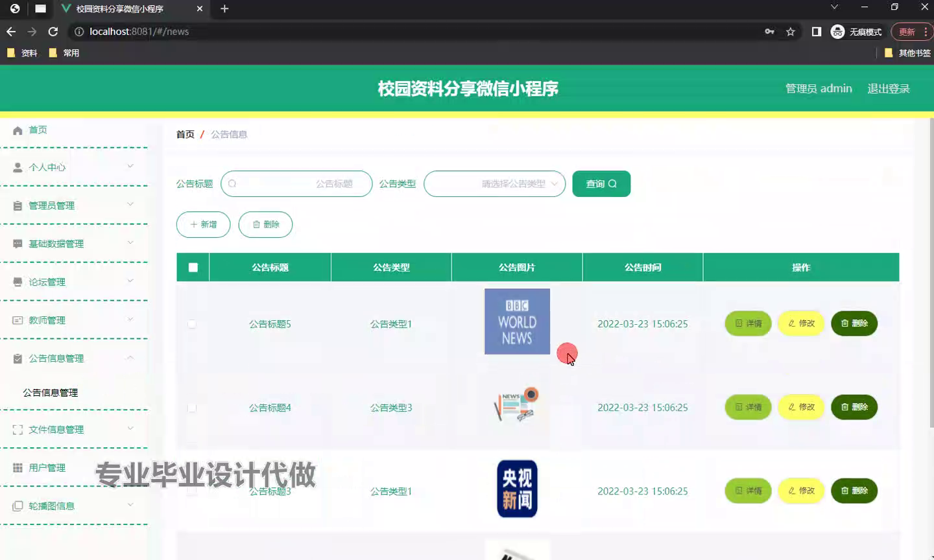The image size is (934, 560).
Task: Click the incognito 无痕模式 indicator
Action: (856, 32)
